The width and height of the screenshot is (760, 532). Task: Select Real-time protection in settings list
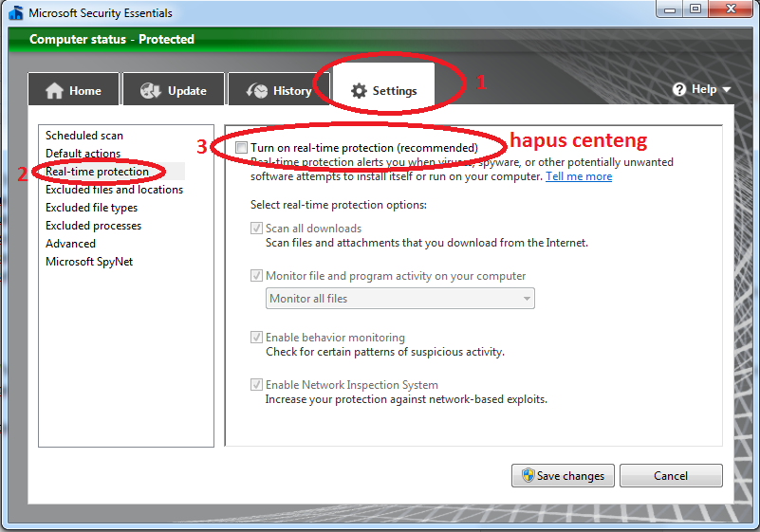point(97,171)
